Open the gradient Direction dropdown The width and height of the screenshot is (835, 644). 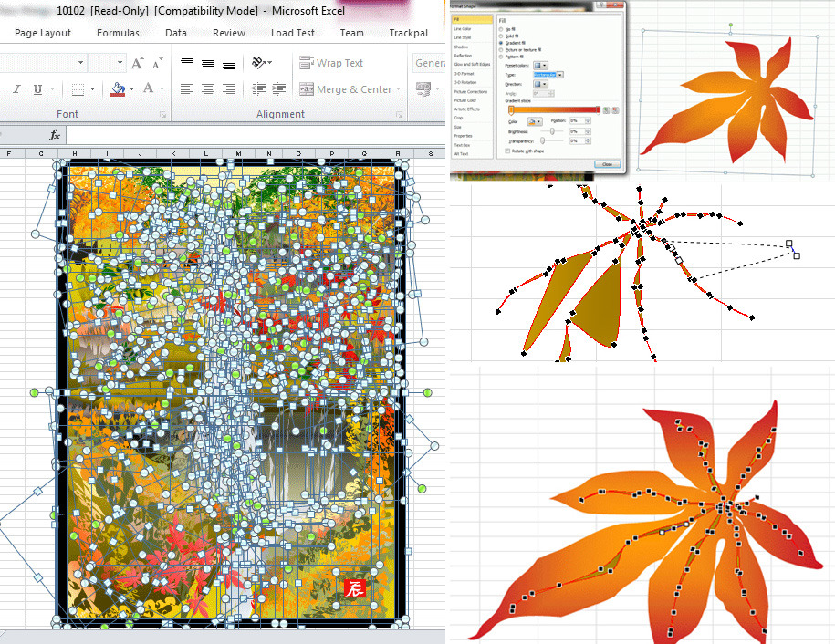tap(543, 84)
